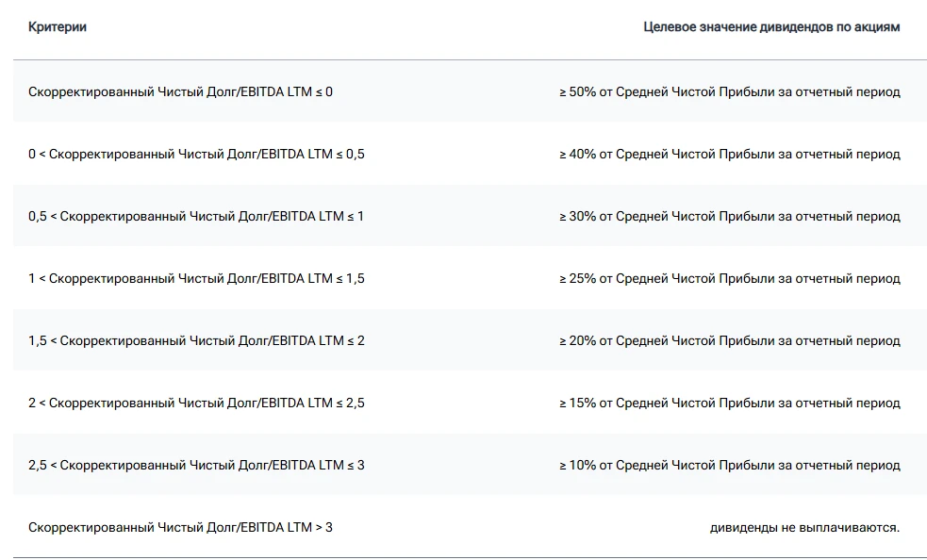Select the criterion starting '2 <' and ending '≤ 2,5'
The width and height of the screenshot is (927, 560).
[x=196, y=403]
